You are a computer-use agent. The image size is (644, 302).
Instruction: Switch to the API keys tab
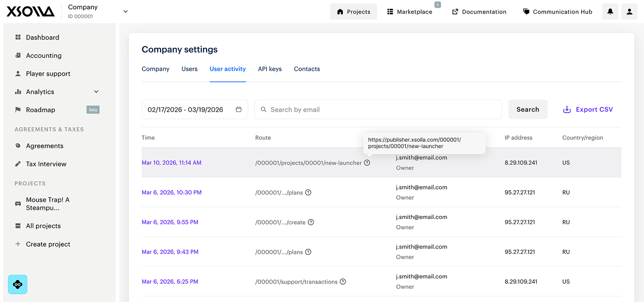pyautogui.click(x=269, y=69)
